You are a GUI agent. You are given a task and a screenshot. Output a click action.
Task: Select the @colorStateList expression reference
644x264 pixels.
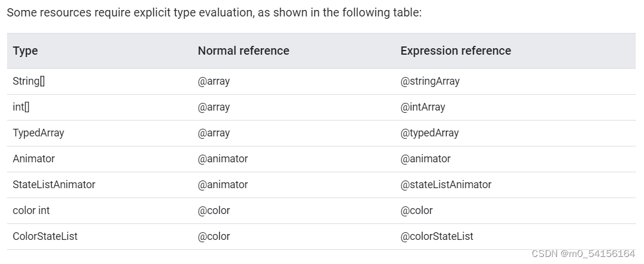(437, 236)
